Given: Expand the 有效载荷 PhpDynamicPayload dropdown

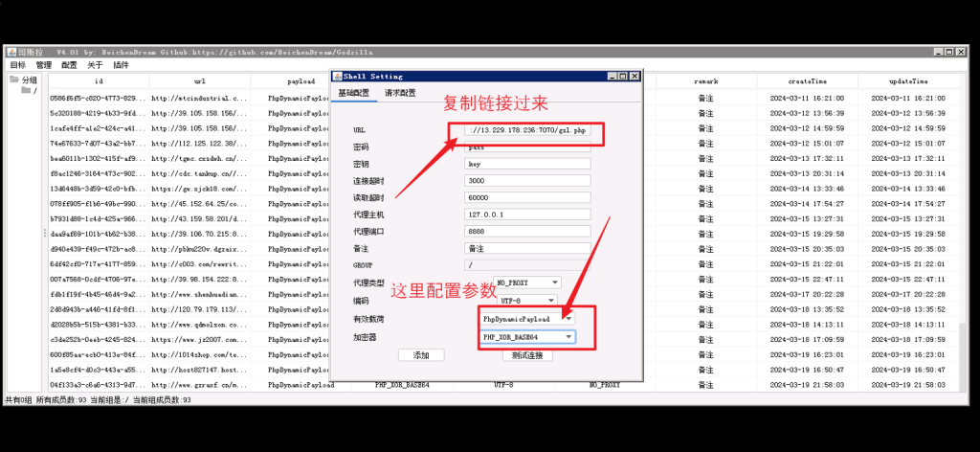Looking at the screenshot, I should [526, 318].
